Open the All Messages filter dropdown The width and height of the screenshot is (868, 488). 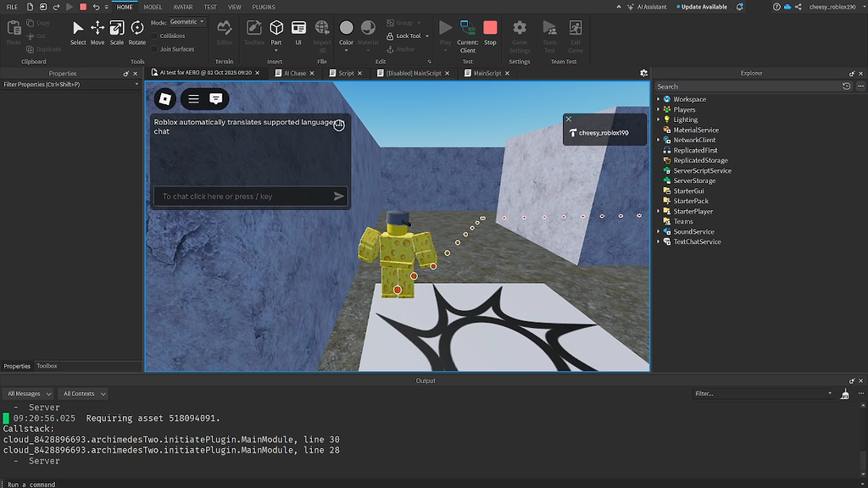tap(27, 393)
